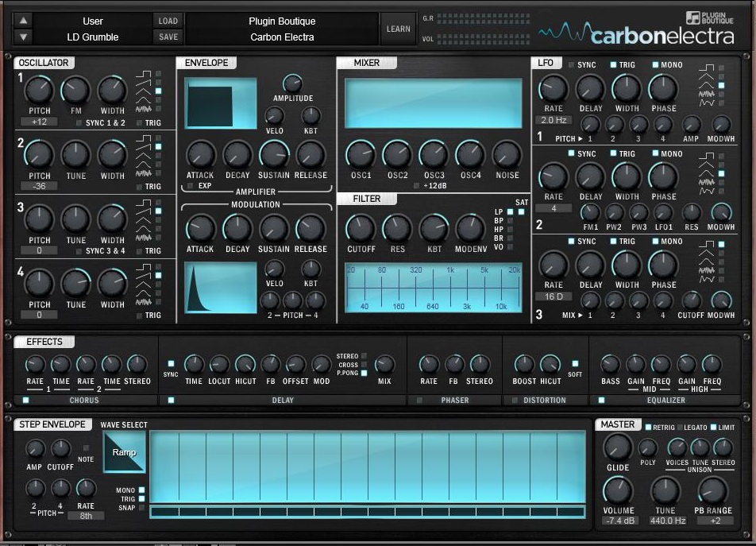The width and height of the screenshot is (756, 546).
Task: Enable EXP mode in the amplifier envelope
Action: click(x=190, y=186)
